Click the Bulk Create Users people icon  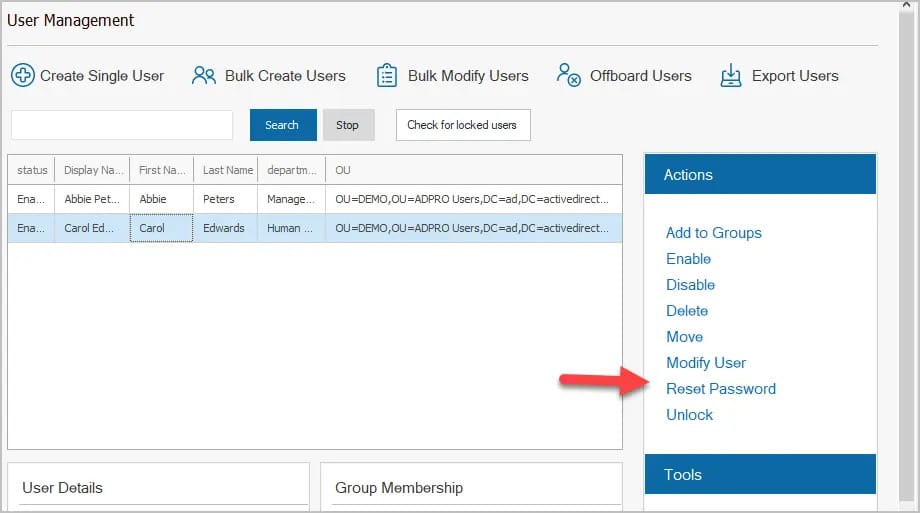pyautogui.click(x=204, y=76)
